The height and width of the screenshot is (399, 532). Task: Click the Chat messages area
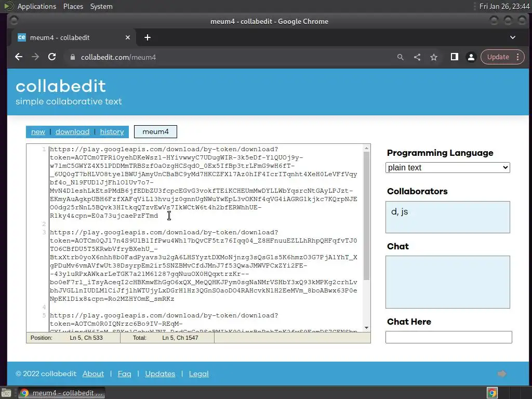pyautogui.click(x=447, y=282)
